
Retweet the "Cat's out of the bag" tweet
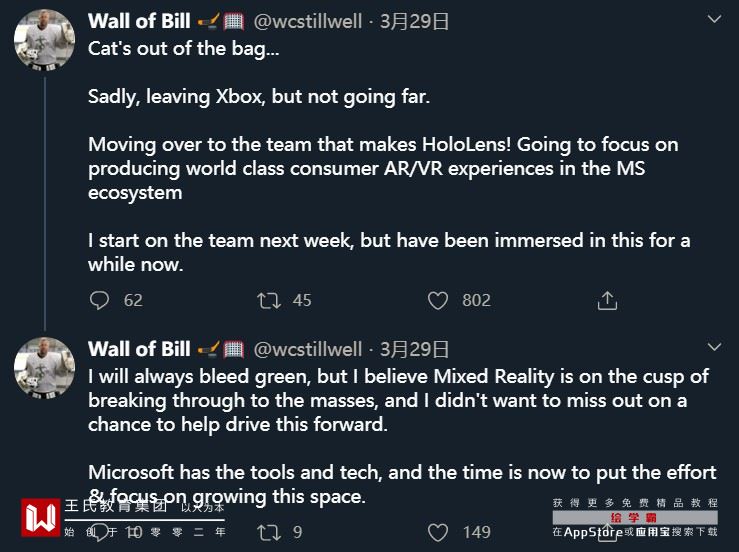click(268, 300)
